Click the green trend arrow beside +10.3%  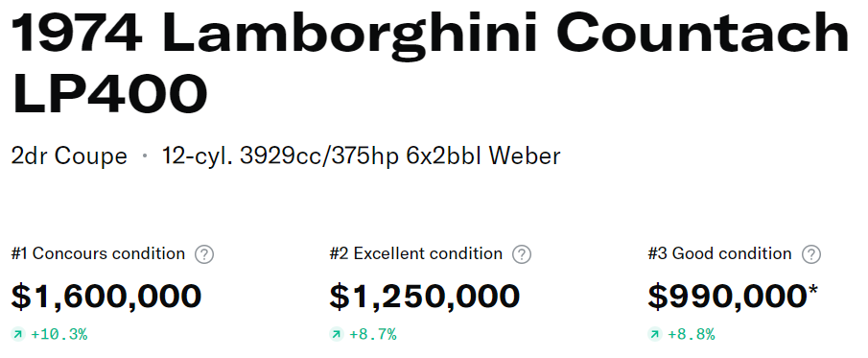(x=18, y=334)
